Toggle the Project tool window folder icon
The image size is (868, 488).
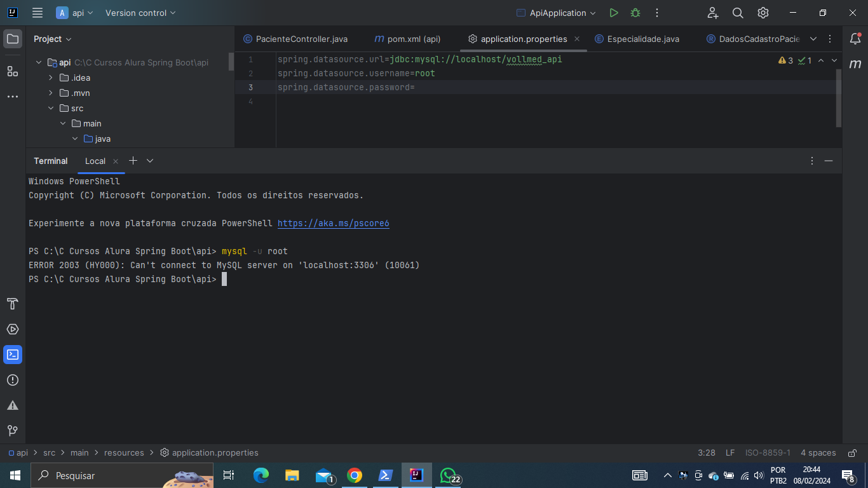(13, 39)
